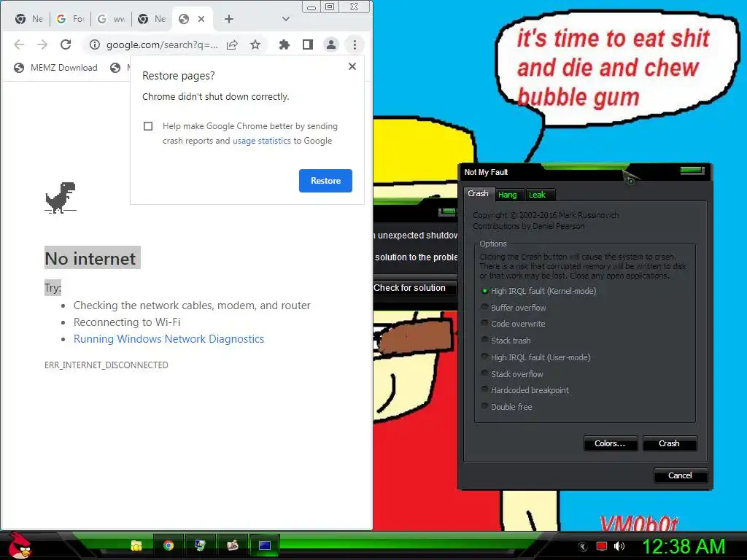Open a new Chrome tab with plus icon

pyautogui.click(x=229, y=19)
